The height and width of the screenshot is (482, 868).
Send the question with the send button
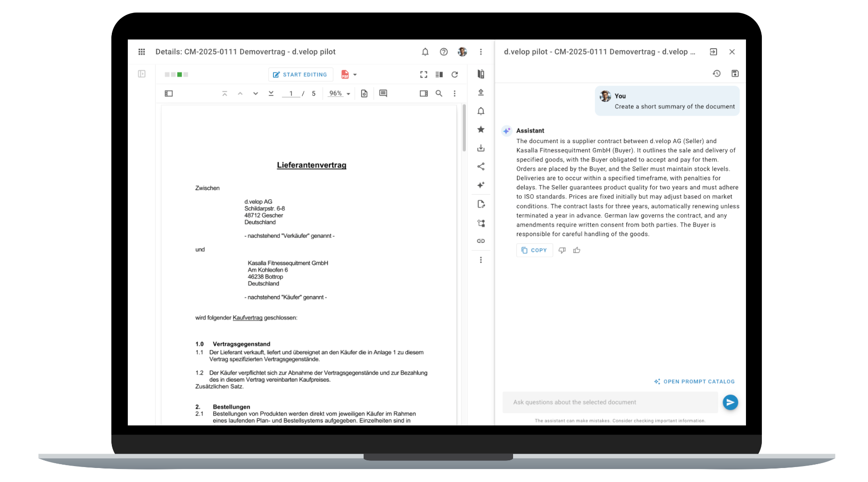pyautogui.click(x=730, y=402)
